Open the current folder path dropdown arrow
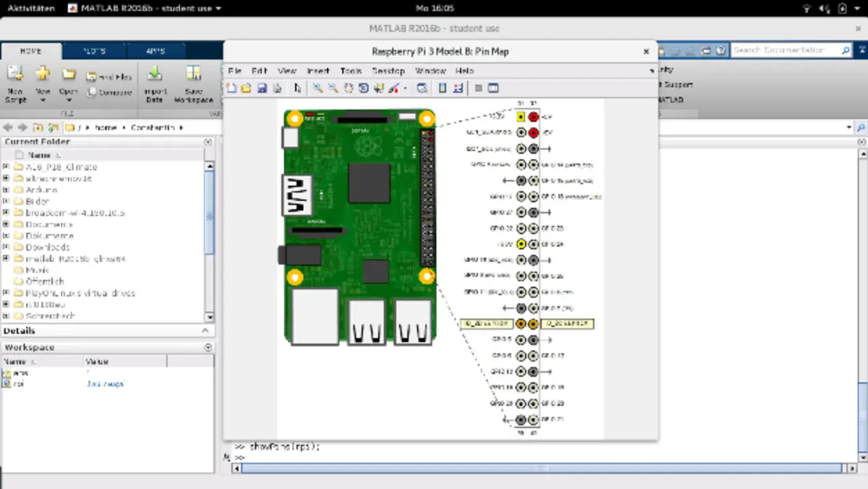Viewport: 868px width, 489px height. tap(849, 128)
